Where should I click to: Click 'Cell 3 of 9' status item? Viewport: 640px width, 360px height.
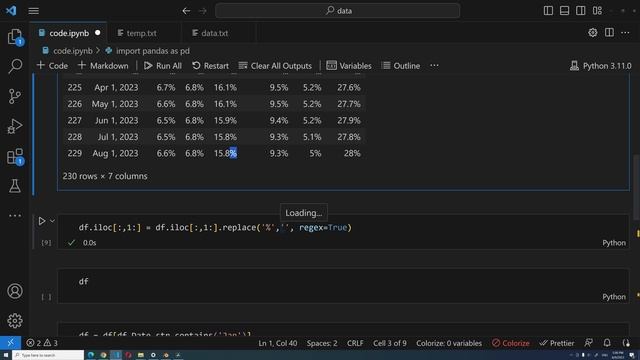(390, 343)
